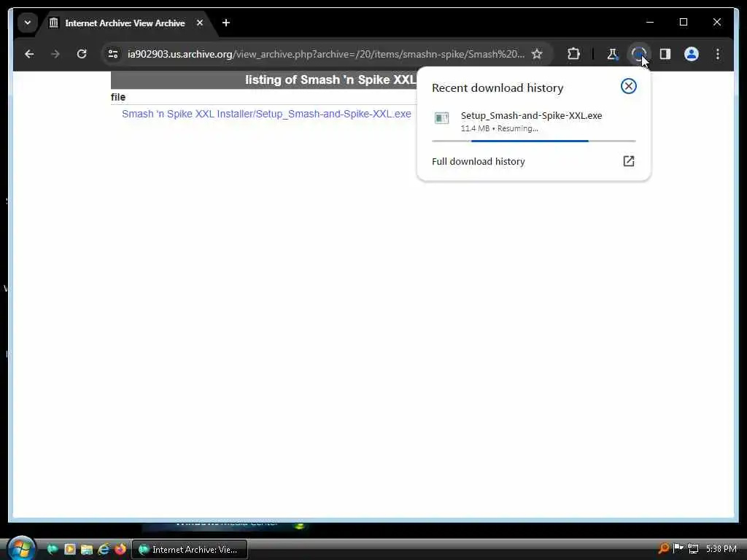Expand the tab search dropdown arrow
747x560 pixels.
click(28, 23)
